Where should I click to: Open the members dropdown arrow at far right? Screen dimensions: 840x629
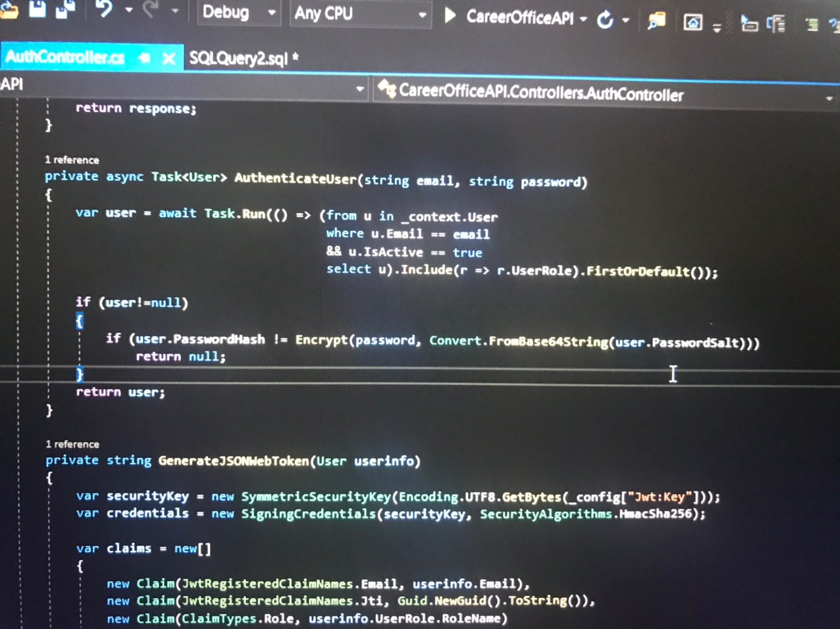(829, 99)
